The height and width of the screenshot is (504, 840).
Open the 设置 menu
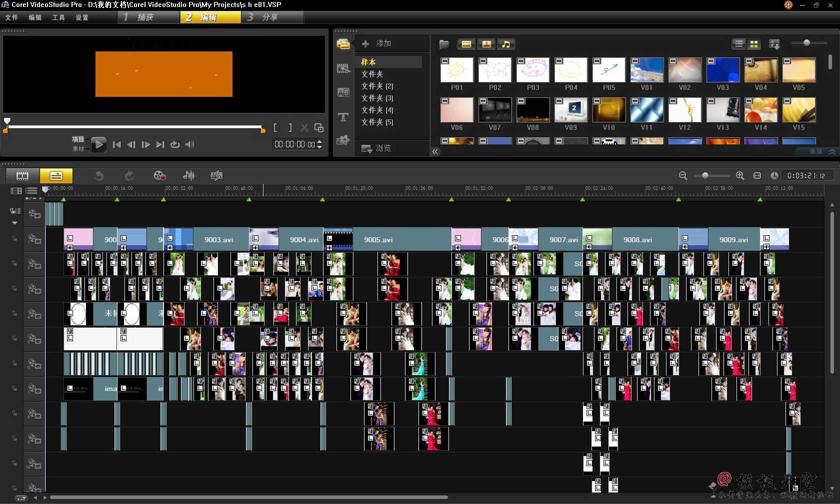pos(82,17)
